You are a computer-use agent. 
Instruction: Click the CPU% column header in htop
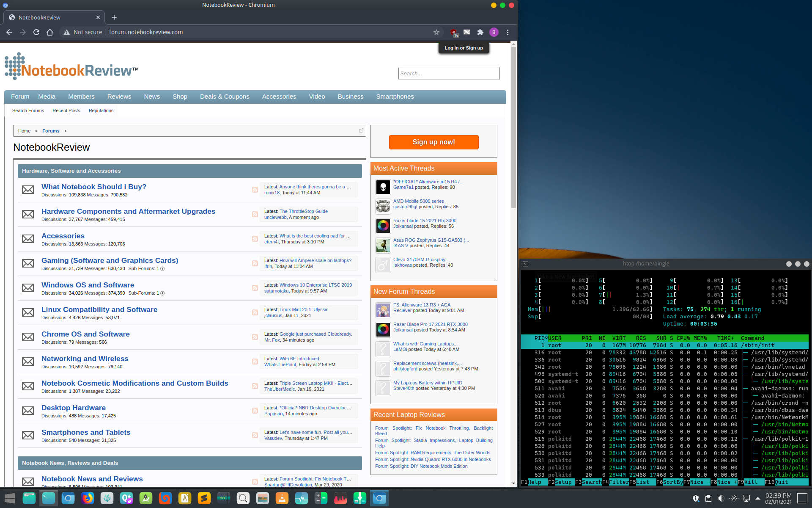pos(683,338)
